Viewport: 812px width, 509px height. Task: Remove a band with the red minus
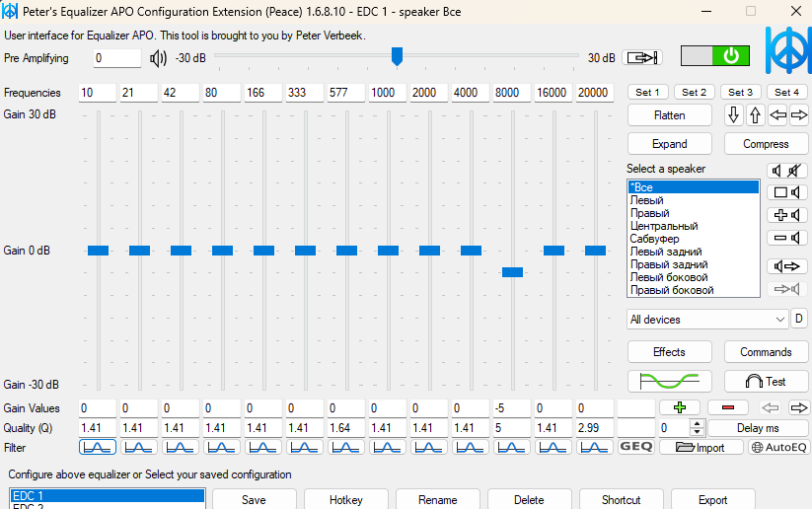727,407
